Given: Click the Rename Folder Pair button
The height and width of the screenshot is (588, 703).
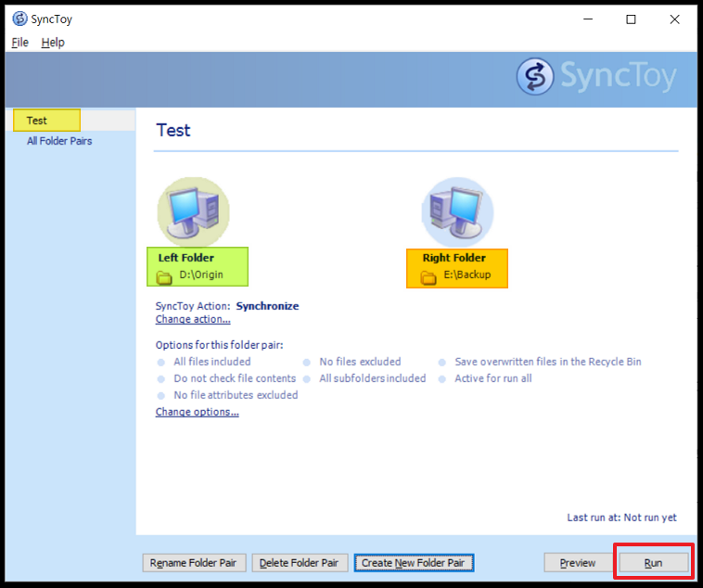Looking at the screenshot, I should coord(194,563).
